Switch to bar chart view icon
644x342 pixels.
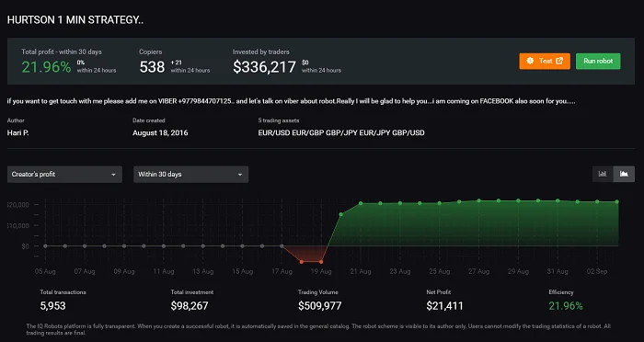click(603, 174)
